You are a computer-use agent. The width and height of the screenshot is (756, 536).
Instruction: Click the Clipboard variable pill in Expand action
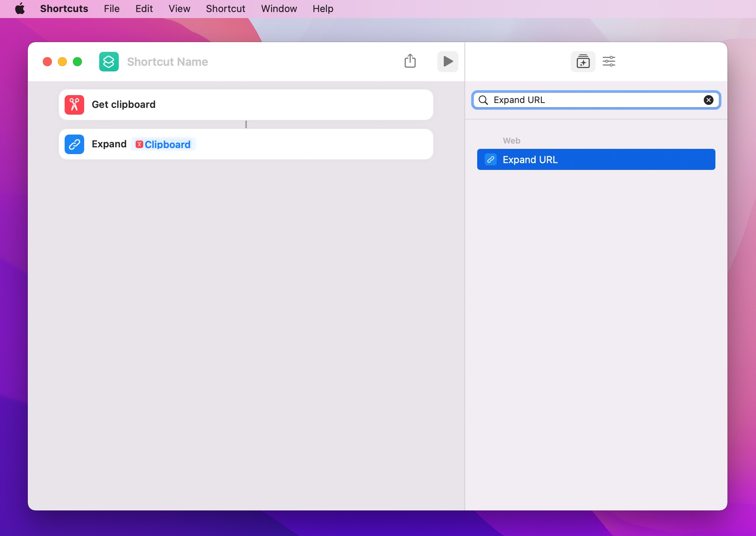click(163, 144)
